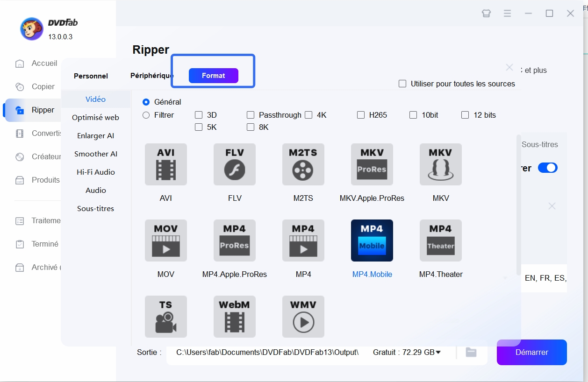
Task: Open the Terminé clipboard sidebar icon
Action: 20,244
